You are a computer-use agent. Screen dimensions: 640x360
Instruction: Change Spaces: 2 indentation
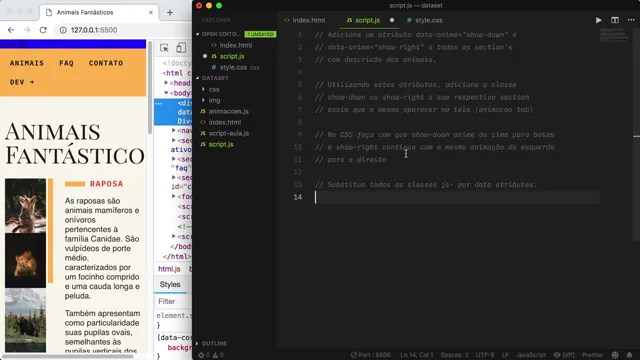click(454, 355)
